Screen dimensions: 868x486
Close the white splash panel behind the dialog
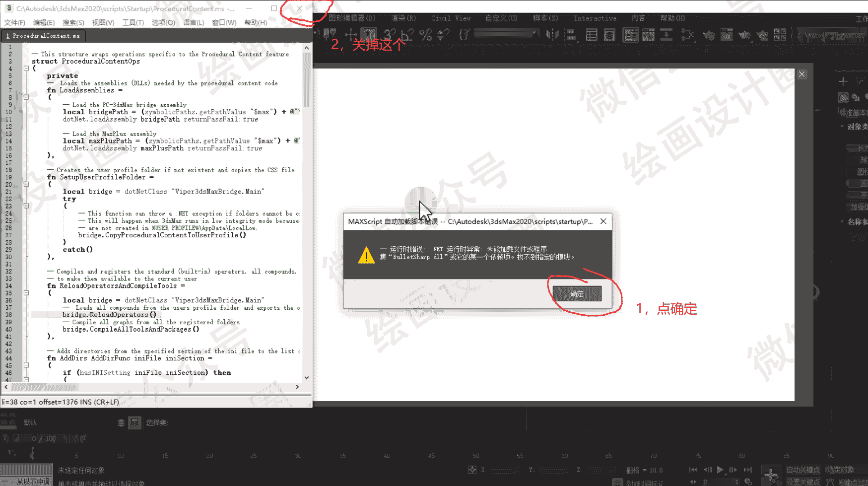pos(802,74)
